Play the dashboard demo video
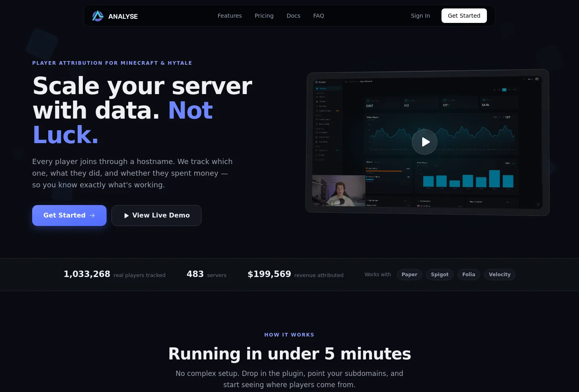This screenshot has width=579, height=392. point(425,142)
